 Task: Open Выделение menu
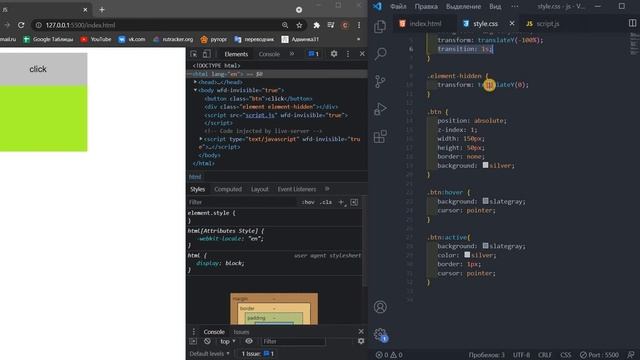463,6
